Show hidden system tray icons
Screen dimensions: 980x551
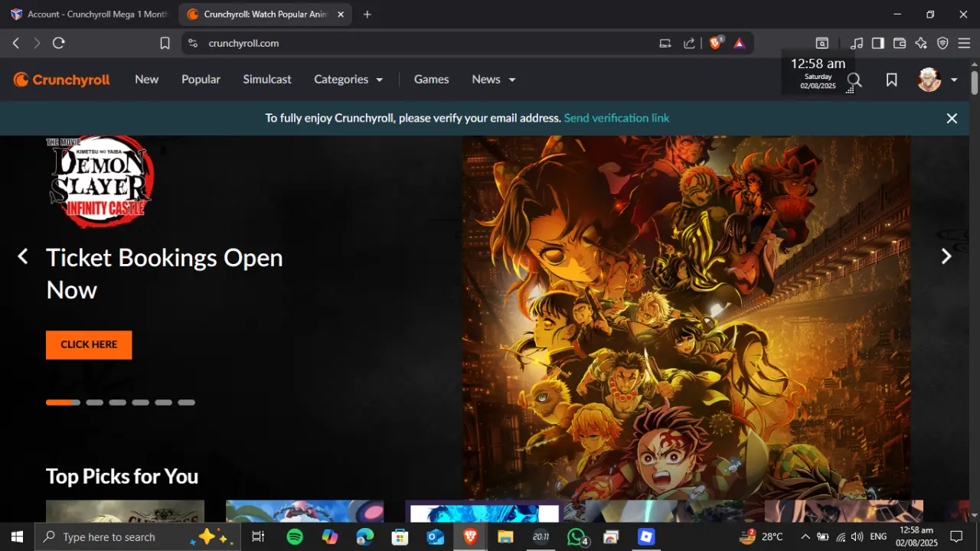pos(805,537)
